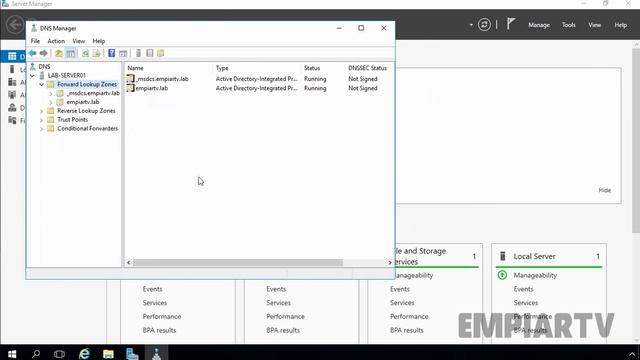Click the green Manageability status icon
The image size is (640, 360).
[x=502, y=275]
